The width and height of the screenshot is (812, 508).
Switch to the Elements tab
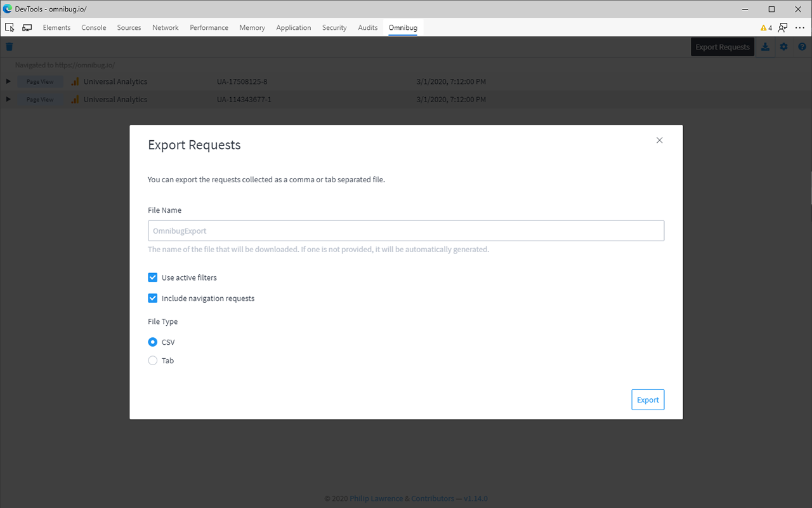[x=56, y=28]
